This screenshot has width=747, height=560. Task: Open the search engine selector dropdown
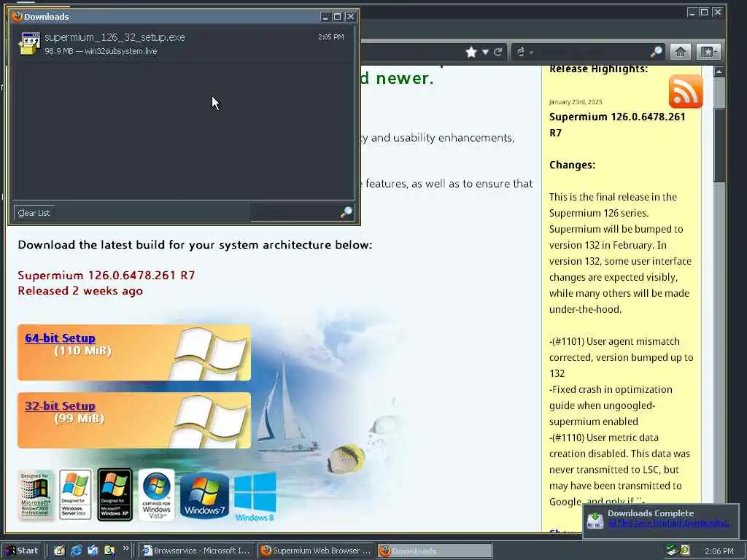[524, 52]
